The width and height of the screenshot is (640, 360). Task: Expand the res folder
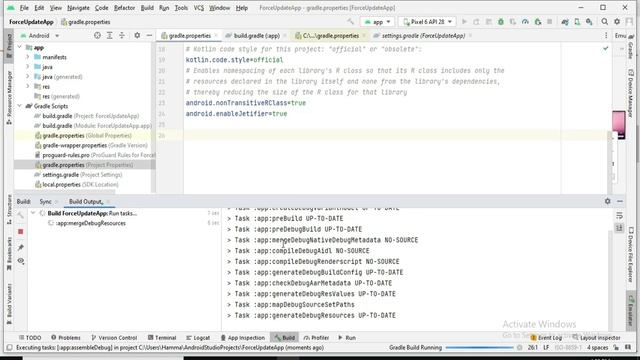(x=28, y=87)
